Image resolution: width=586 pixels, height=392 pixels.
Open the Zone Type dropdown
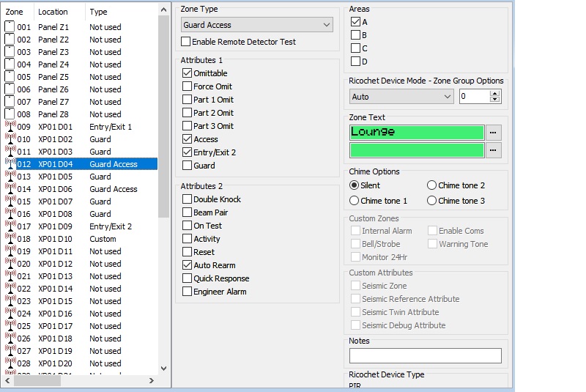tap(327, 25)
